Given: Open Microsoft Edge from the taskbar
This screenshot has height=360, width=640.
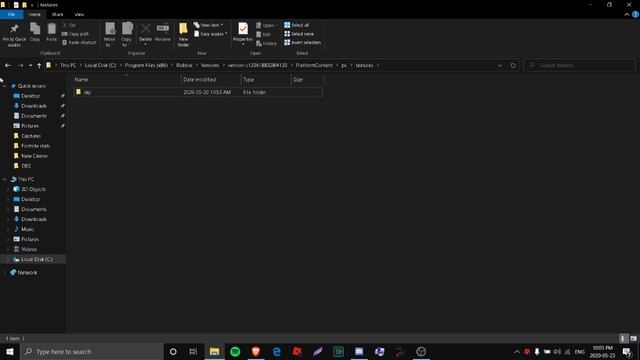Looking at the screenshot, I should pyautogui.click(x=276, y=351).
